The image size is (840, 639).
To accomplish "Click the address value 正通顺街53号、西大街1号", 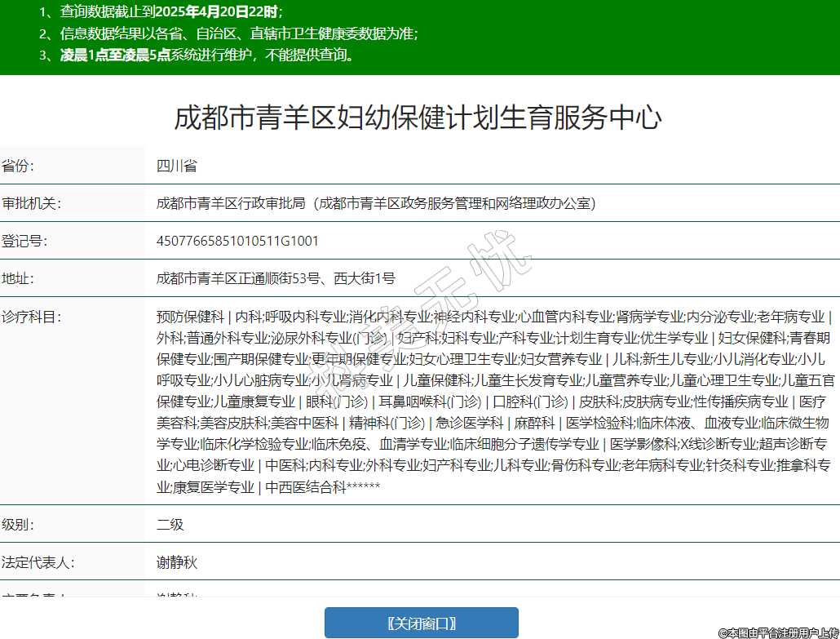I will (x=276, y=278).
